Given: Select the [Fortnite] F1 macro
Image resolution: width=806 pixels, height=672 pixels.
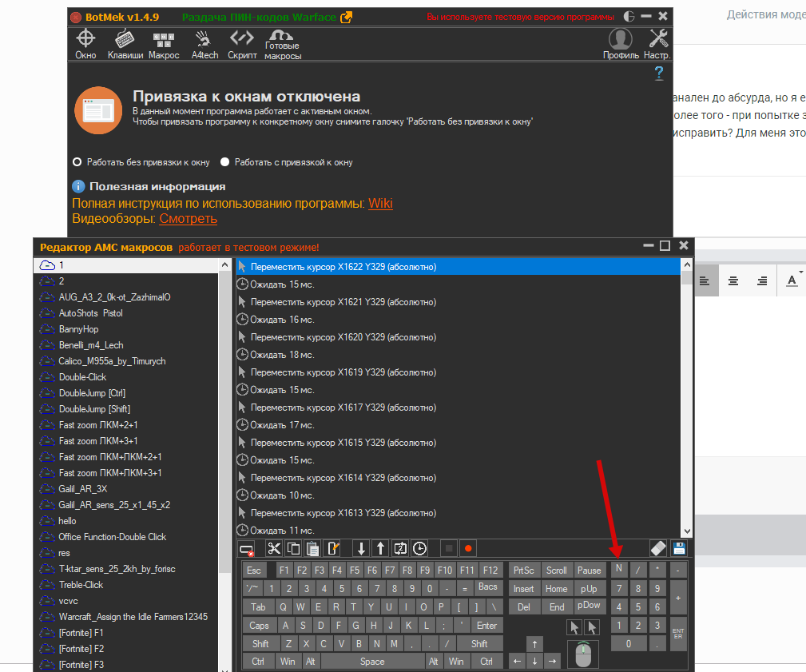Looking at the screenshot, I should (126, 633).
